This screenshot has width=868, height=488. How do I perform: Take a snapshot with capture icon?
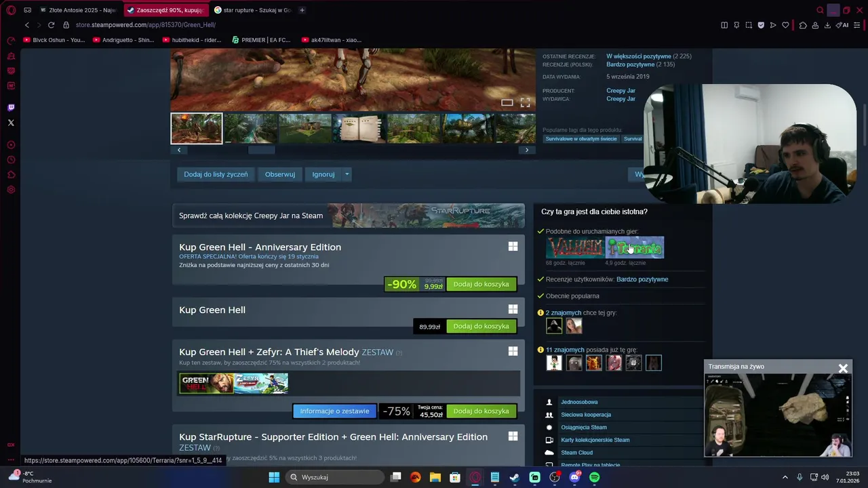[x=749, y=25]
